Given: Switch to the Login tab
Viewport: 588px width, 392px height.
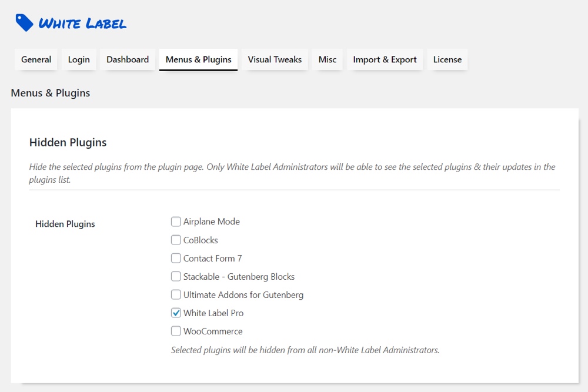Looking at the screenshot, I should tap(79, 59).
